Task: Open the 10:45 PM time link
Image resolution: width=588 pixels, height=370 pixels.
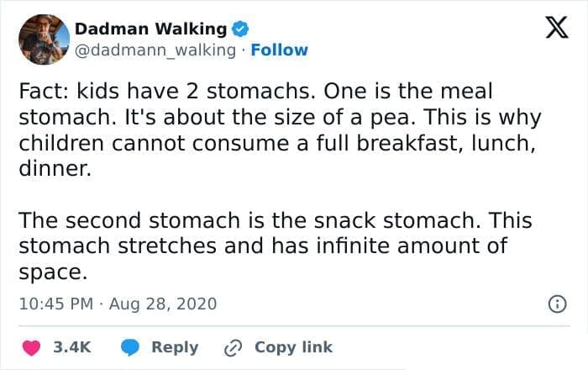Action: click(x=54, y=304)
